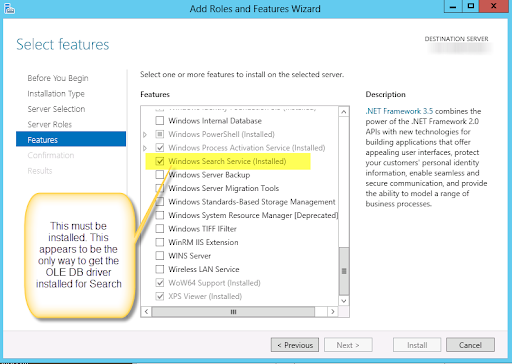Viewport: 512px width, 364px height.
Task: Toggle Windows Process Activation Service checkbox
Action: tap(160, 147)
